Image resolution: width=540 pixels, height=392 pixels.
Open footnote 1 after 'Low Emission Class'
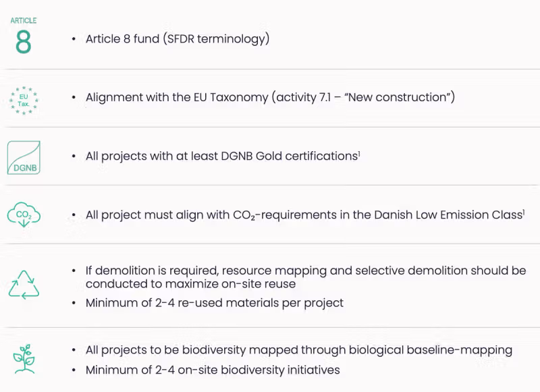click(x=524, y=212)
